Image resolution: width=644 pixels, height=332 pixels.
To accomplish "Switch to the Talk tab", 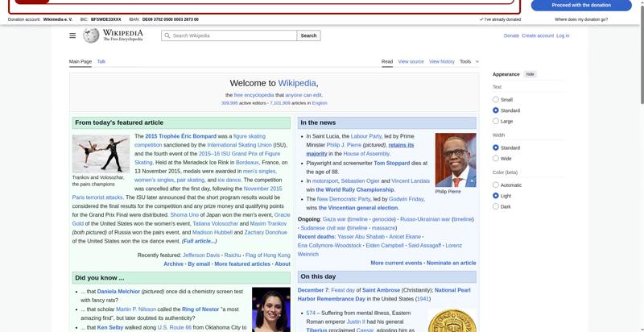I will (x=101, y=61).
